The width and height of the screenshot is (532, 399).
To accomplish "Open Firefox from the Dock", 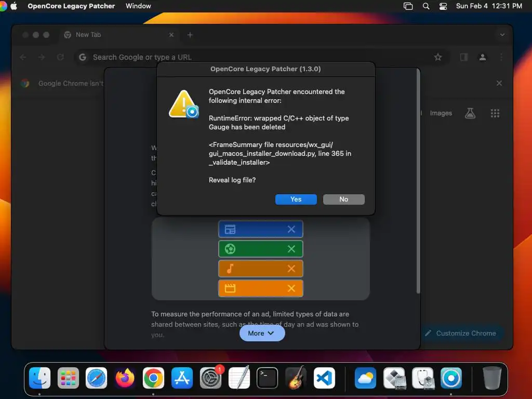I will (125, 378).
